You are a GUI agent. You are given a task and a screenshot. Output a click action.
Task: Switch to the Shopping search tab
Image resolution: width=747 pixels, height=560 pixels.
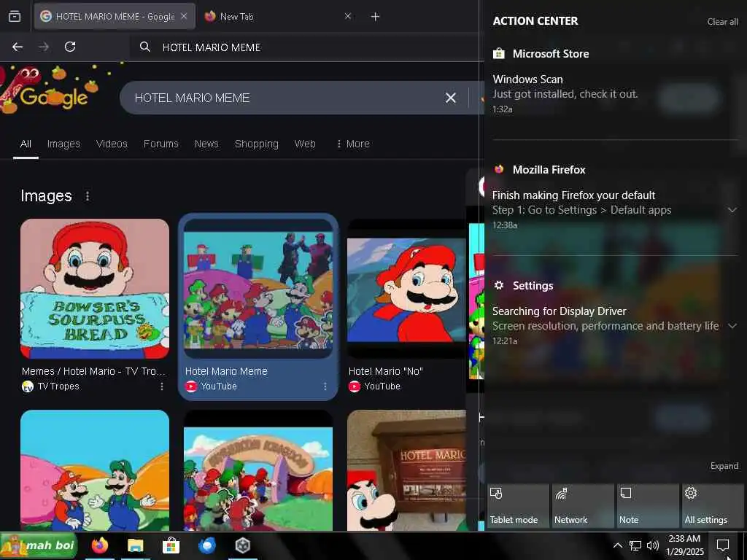point(256,144)
